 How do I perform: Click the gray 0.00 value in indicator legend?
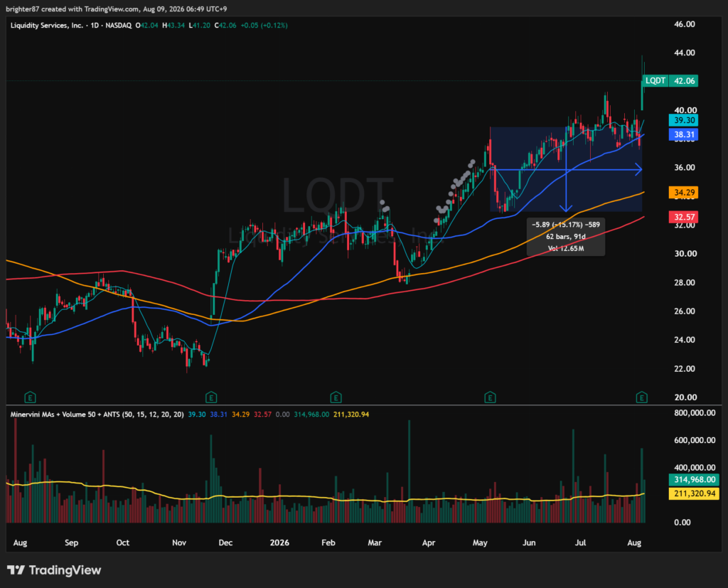pos(283,415)
